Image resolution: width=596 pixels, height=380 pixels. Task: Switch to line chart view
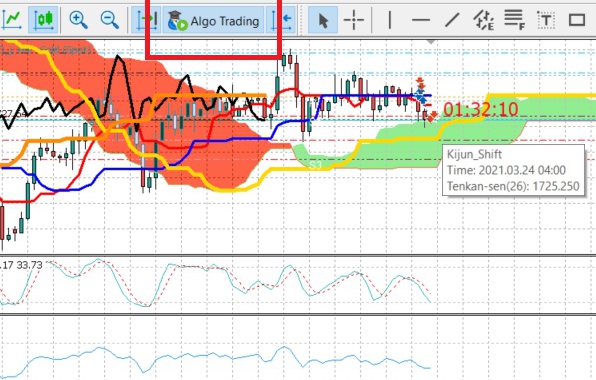coord(11,19)
